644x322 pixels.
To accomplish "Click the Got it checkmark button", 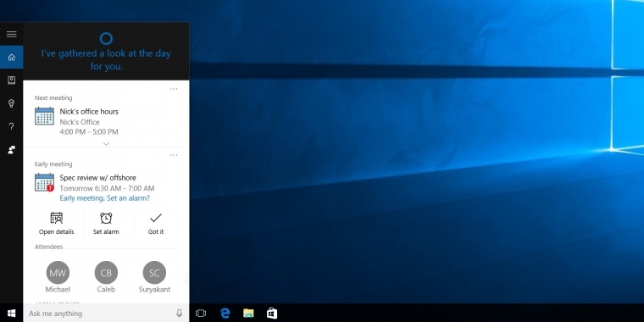I will [x=156, y=224].
